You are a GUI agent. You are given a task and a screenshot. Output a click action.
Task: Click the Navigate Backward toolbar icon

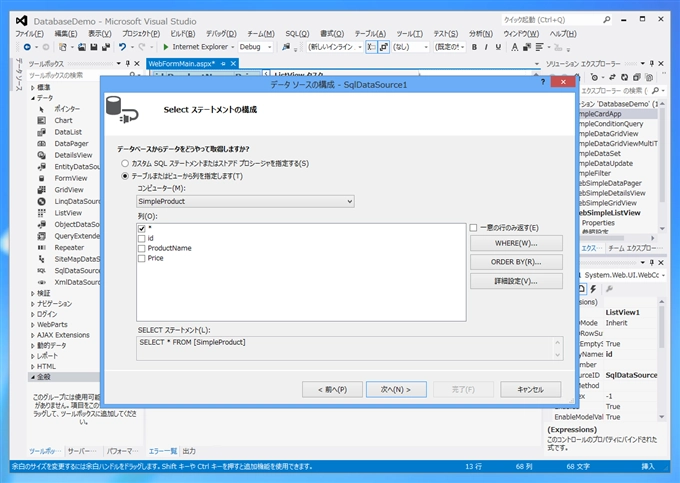click(x=27, y=47)
